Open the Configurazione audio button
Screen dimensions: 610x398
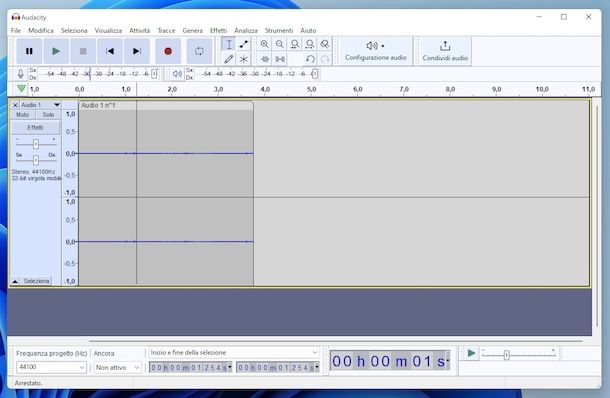coord(375,51)
